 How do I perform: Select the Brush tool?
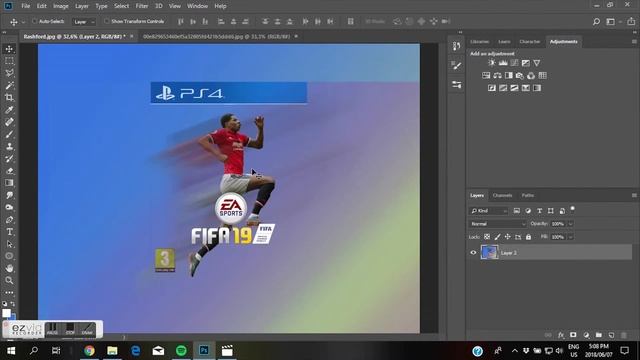coord(9,134)
